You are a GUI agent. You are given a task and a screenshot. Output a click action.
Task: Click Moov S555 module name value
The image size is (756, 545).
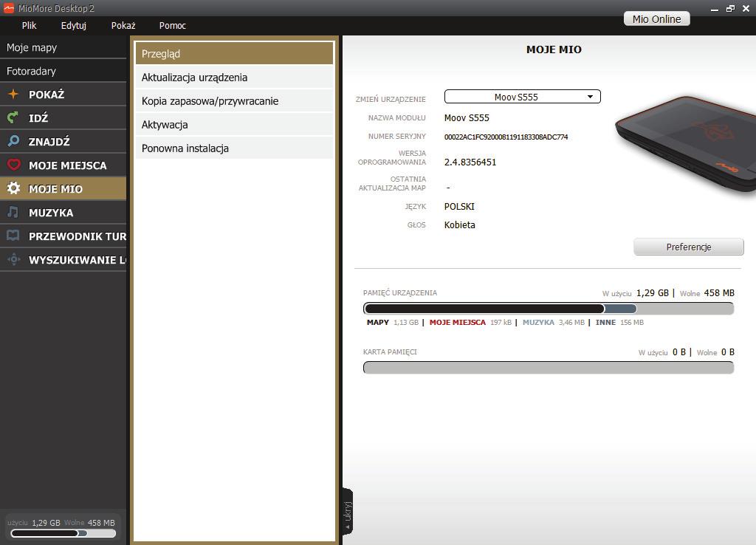click(x=467, y=117)
